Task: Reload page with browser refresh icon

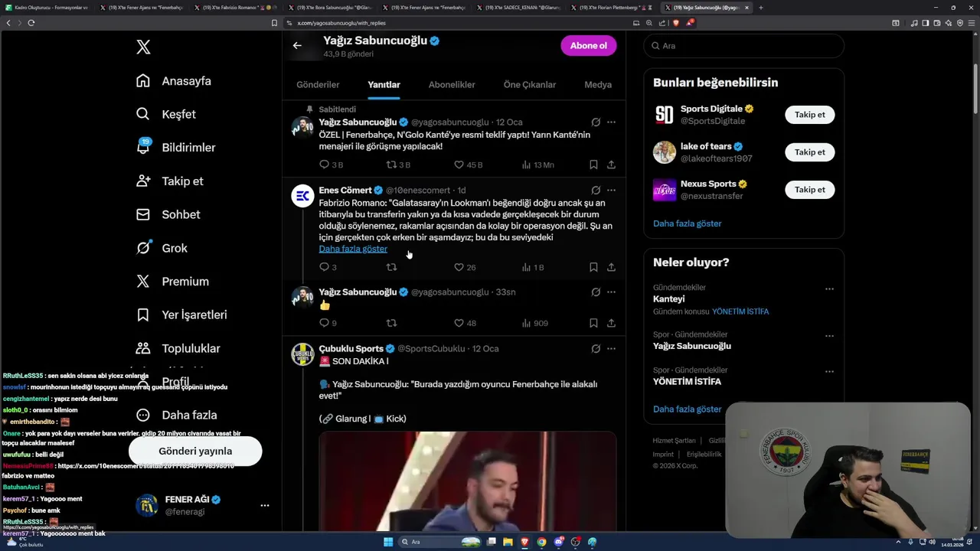Action: 31,23
